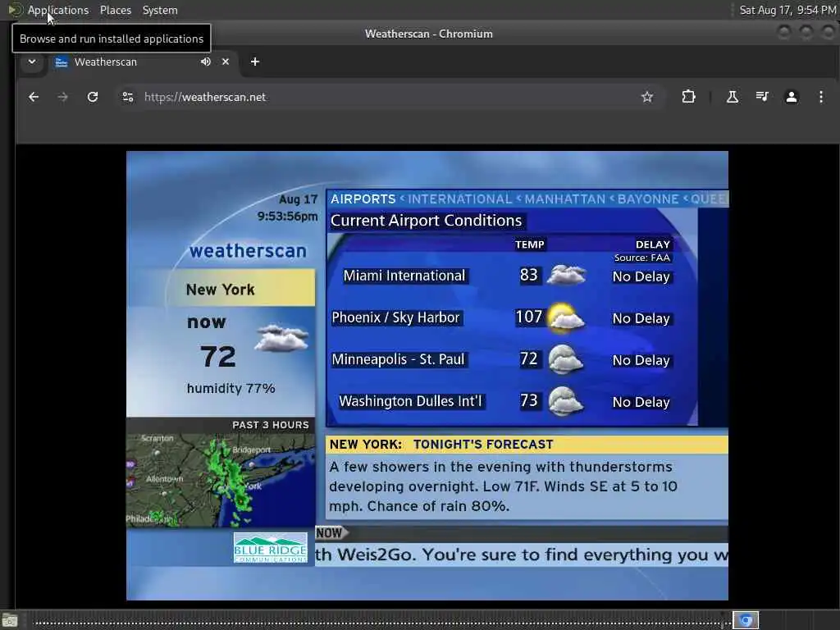Open a new tab with plus button
Screen dimensions: 840x630
[255, 62]
